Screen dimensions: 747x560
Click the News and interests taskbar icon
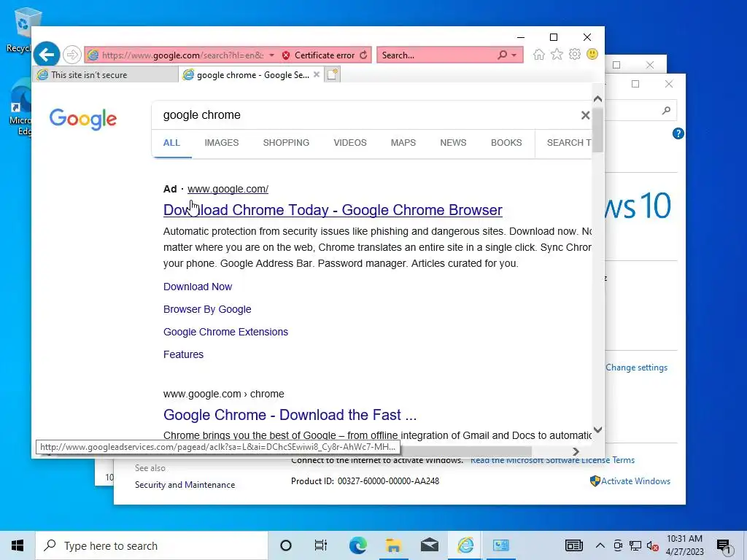(573, 545)
